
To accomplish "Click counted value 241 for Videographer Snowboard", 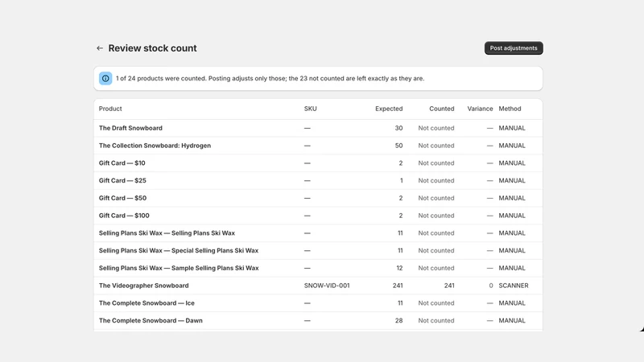I will [x=449, y=286].
